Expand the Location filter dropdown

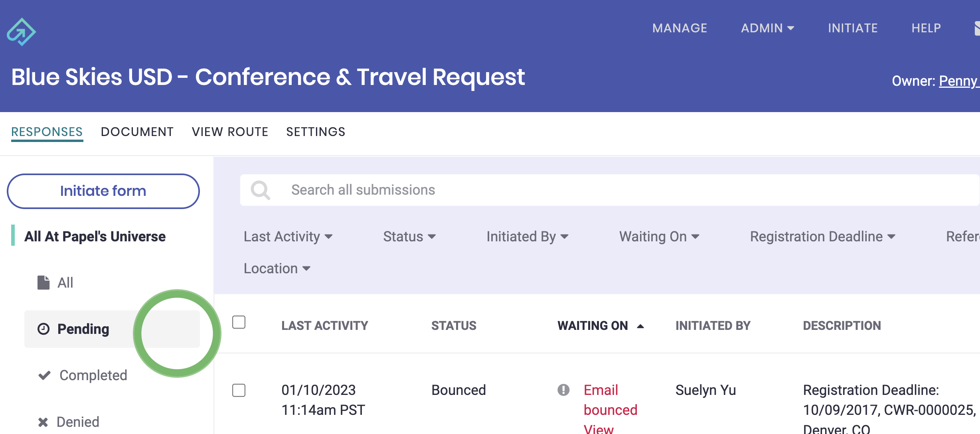[x=277, y=268]
